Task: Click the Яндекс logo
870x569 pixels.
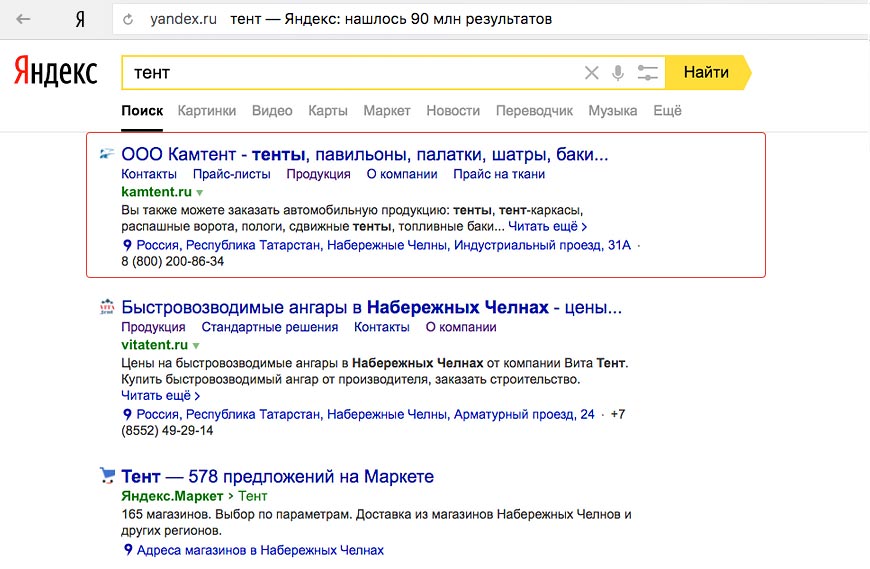Action: click(x=55, y=72)
